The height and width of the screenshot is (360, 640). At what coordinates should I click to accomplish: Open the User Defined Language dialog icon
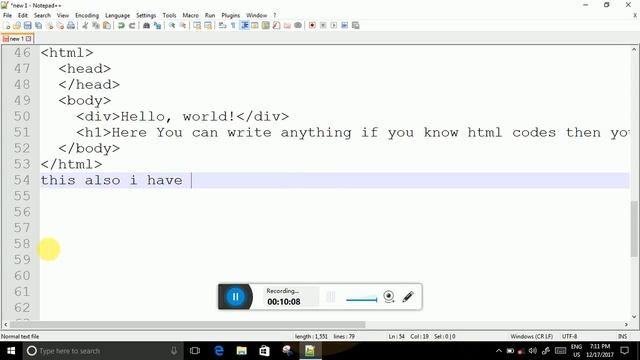255,25
